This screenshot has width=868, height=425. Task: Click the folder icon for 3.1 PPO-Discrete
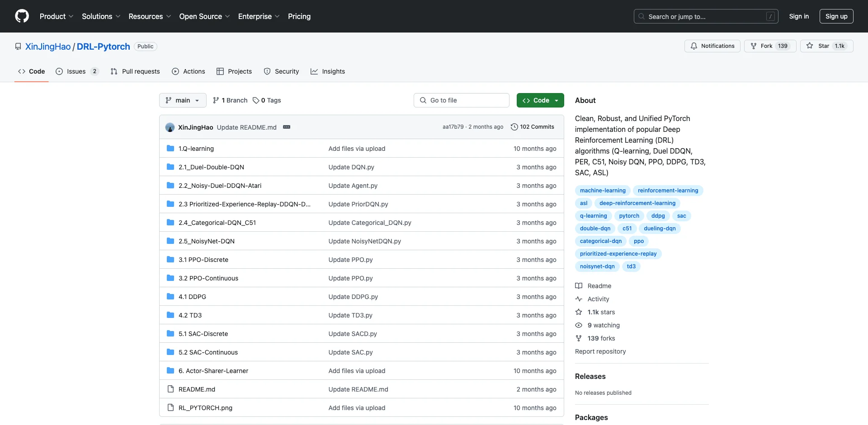tap(170, 260)
